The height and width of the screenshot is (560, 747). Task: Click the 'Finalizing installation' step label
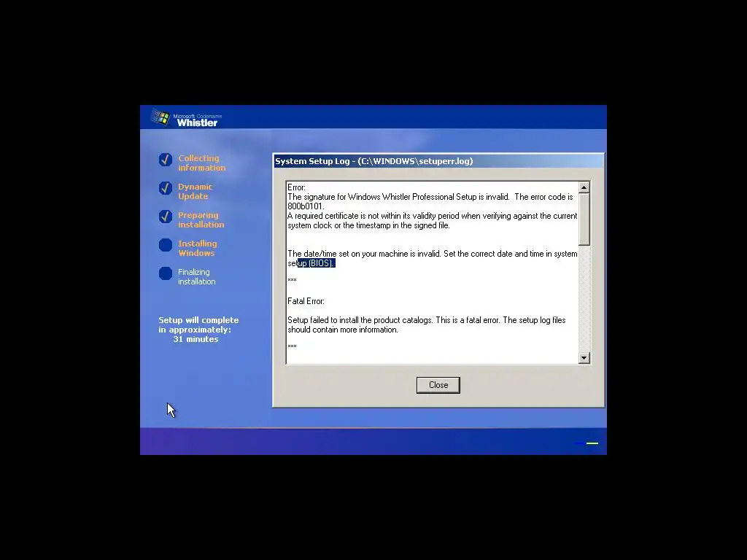coord(196,276)
